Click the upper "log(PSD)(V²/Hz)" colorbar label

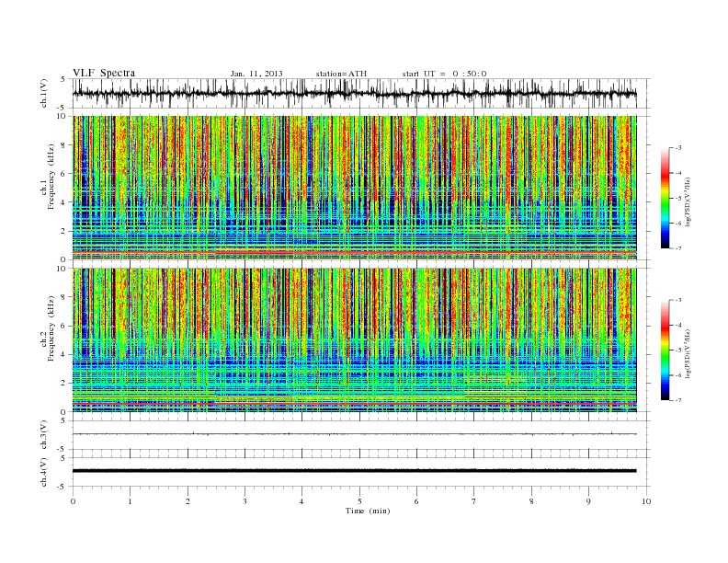[x=688, y=201]
